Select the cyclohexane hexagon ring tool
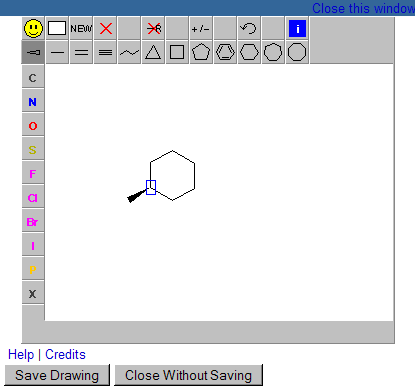 pos(249,52)
